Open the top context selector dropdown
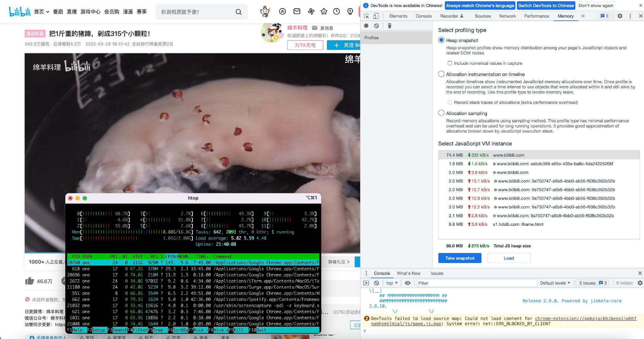 click(392, 283)
